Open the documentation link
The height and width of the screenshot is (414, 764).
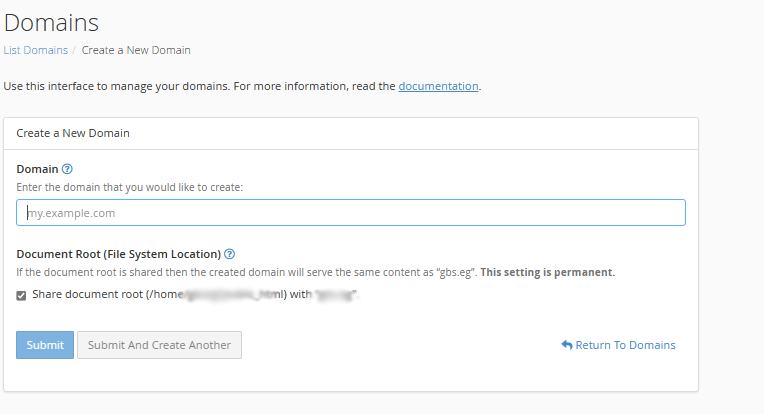(438, 86)
